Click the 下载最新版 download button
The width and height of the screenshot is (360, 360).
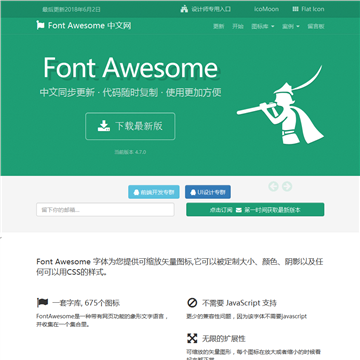pyautogui.click(x=130, y=126)
